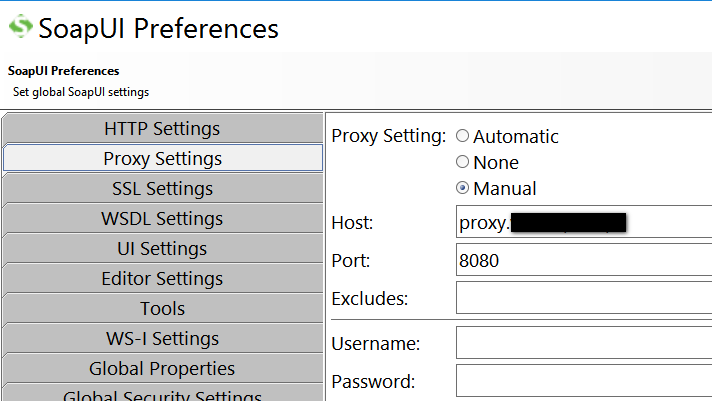
Task: Switch to the SSL Settings tab
Action: (162, 189)
